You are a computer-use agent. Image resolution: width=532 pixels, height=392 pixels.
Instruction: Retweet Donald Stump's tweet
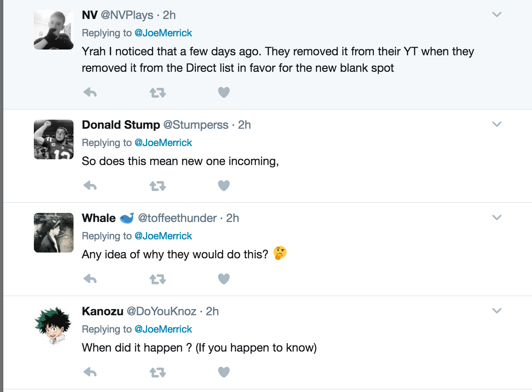click(157, 186)
